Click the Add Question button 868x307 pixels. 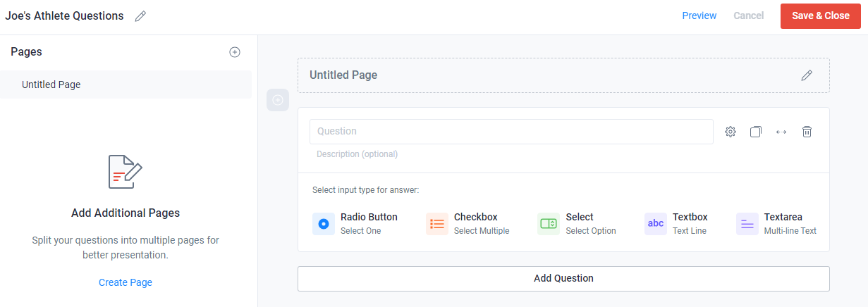563,278
